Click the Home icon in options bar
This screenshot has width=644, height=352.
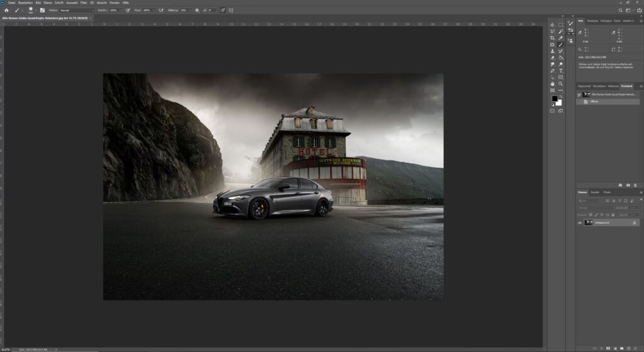pyautogui.click(x=6, y=10)
